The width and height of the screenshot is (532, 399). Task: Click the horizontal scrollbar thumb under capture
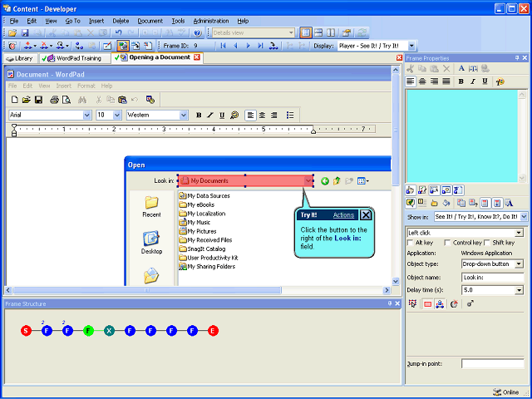pyautogui.click(x=147, y=290)
